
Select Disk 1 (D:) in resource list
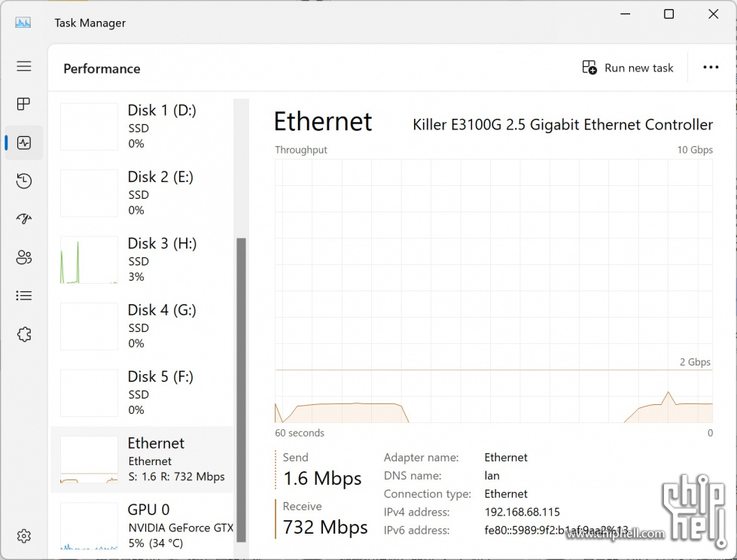[143, 126]
